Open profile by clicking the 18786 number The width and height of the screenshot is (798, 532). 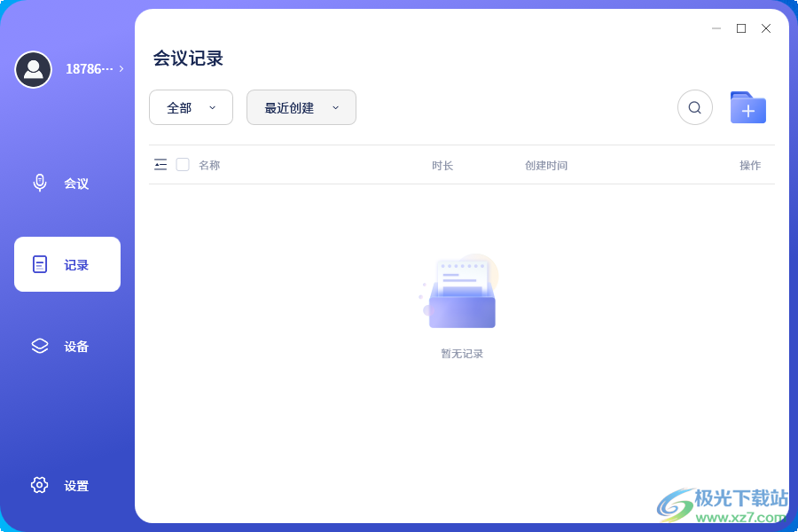(87, 69)
